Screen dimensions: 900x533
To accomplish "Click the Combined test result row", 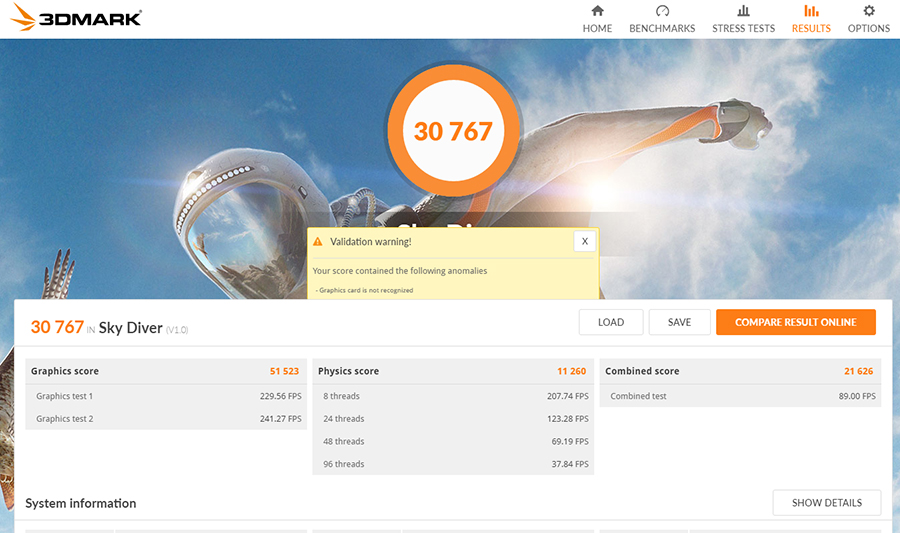I will [x=740, y=396].
